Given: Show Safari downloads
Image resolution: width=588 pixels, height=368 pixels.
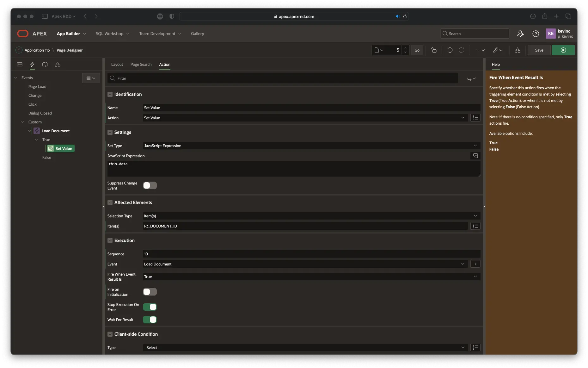Looking at the screenshot, I should click(533, 16).
